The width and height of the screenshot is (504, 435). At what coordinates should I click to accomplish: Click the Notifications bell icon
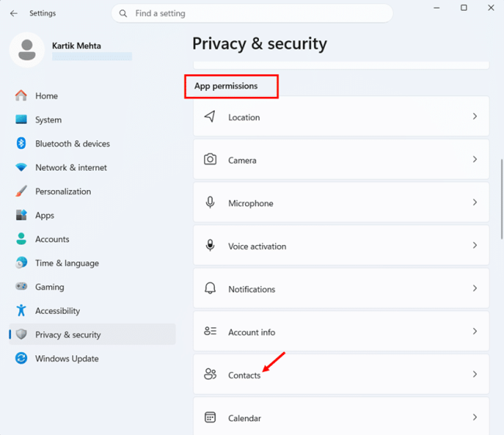tap(210, 288)
